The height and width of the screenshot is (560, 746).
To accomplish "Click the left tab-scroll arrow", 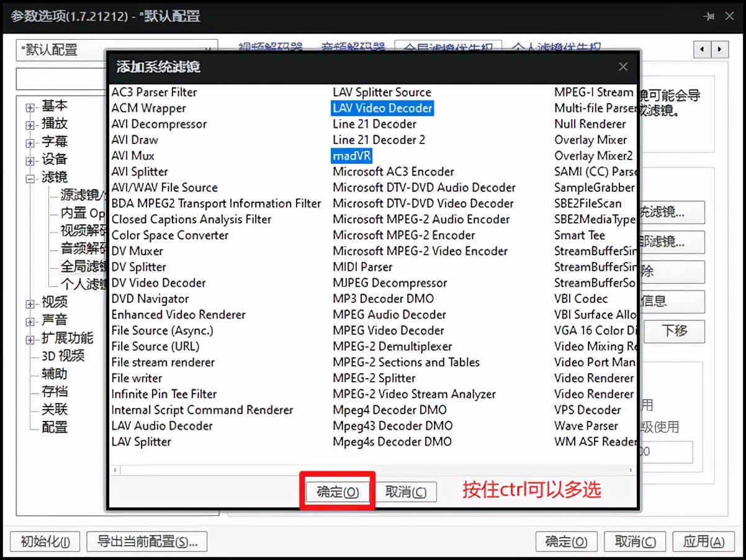I will click(703, 50).
